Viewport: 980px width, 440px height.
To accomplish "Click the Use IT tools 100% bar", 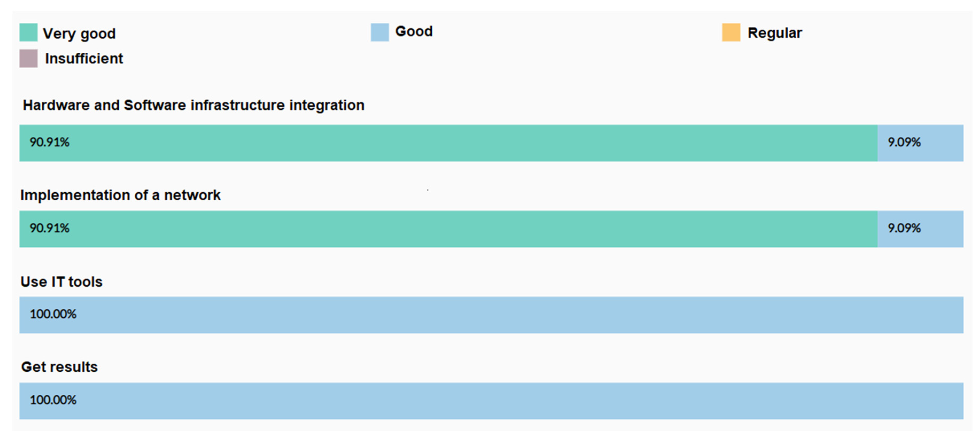I will (x=491, y=315).
